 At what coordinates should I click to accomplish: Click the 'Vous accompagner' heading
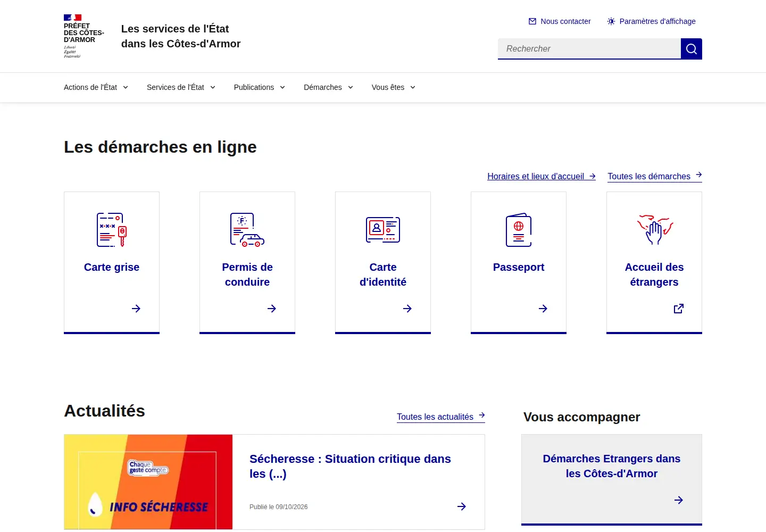coord(582,417)
